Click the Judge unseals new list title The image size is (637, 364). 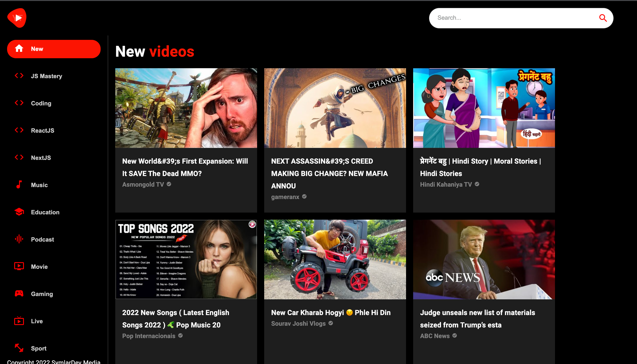tap(477, 319)
